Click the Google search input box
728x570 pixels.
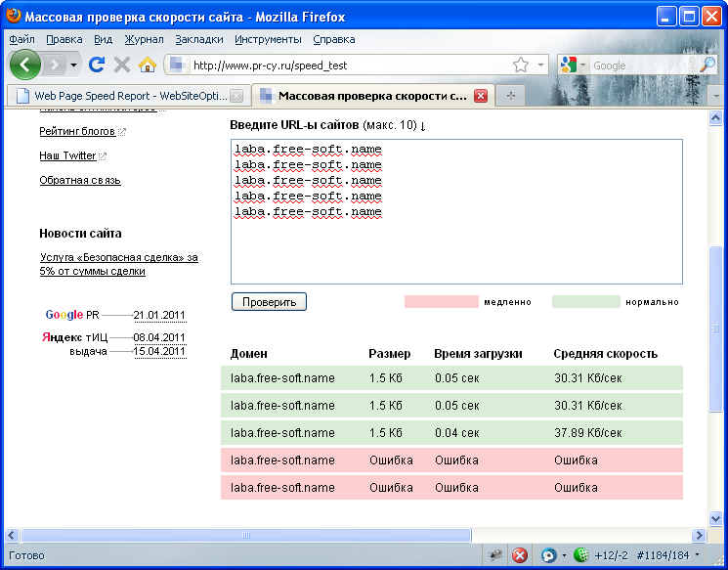pyautogui.click(x=643, y=66)
